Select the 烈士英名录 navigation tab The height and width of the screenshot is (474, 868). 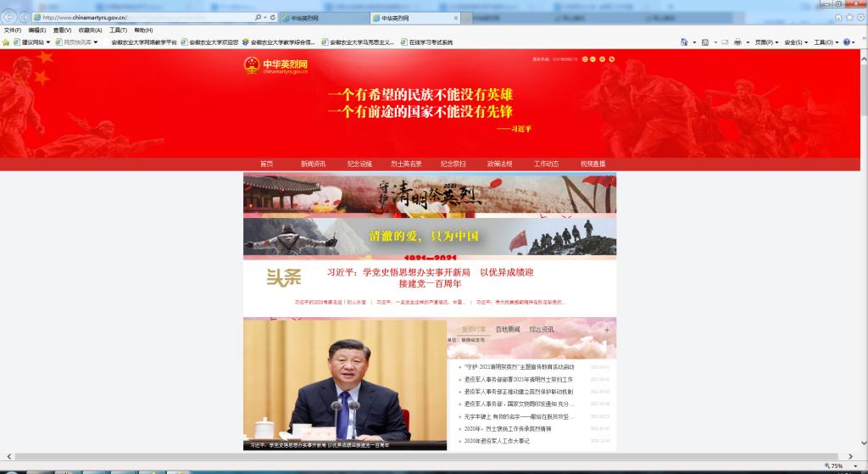(x=406, y=164)
